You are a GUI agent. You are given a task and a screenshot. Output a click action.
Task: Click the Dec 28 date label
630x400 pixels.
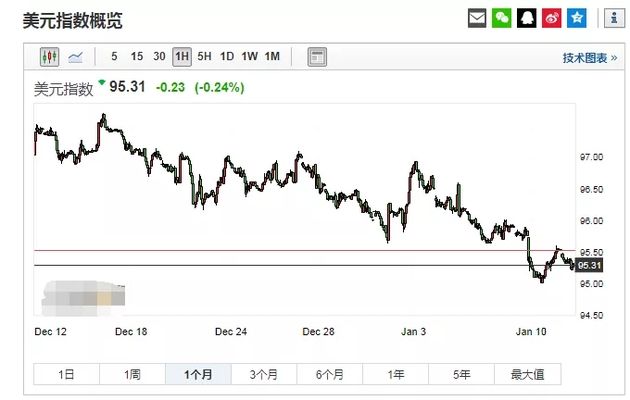[318, 332]
